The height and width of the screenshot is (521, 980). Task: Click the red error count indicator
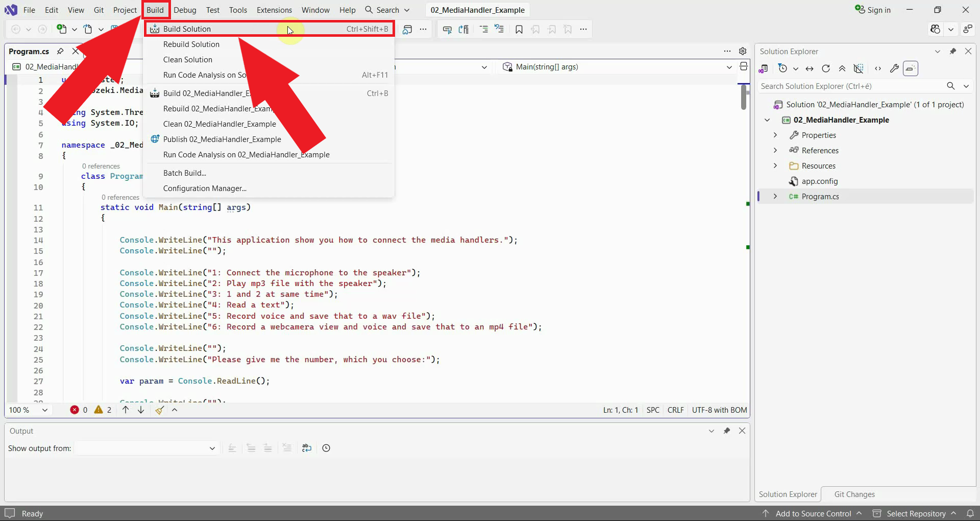79,410
